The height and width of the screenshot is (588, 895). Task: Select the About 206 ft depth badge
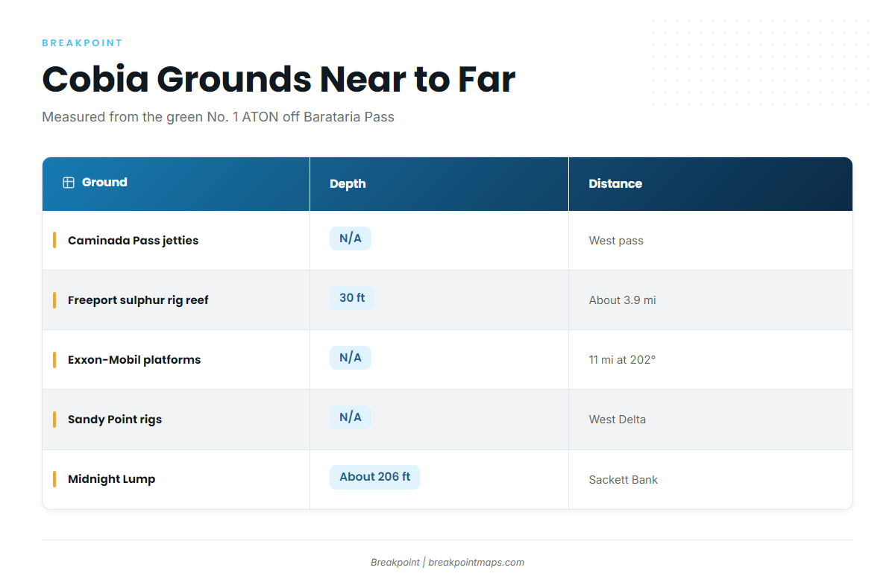coord(375,477)
